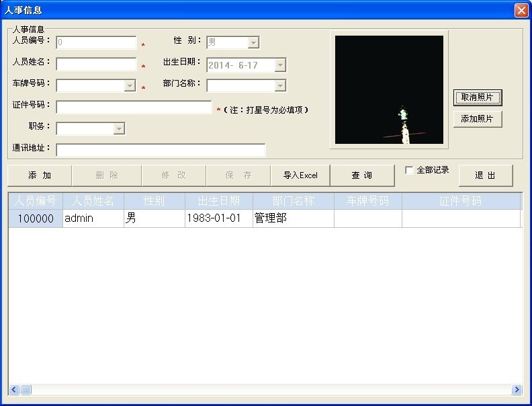
Task: Click the 取消照片 button
Action: (x=478, y=97)
